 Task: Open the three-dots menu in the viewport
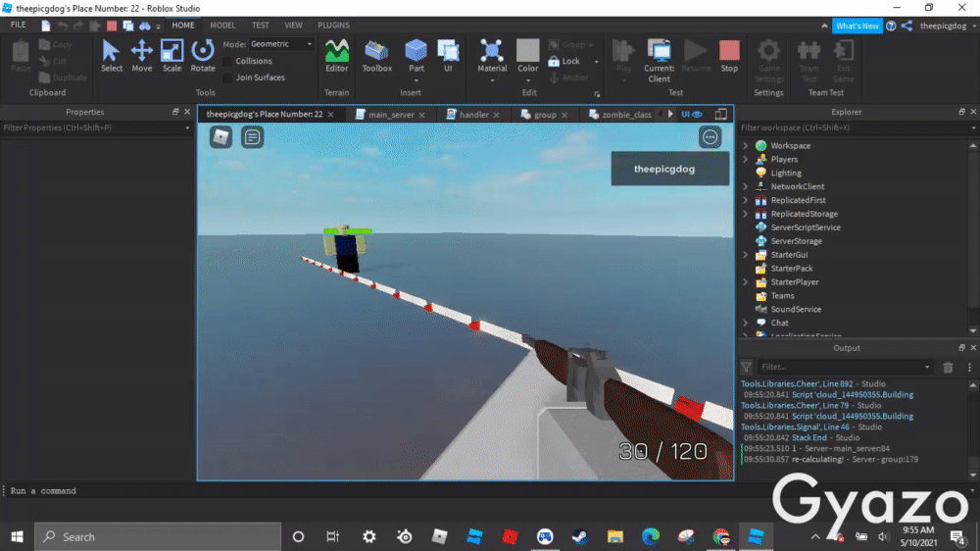point(710,137)
